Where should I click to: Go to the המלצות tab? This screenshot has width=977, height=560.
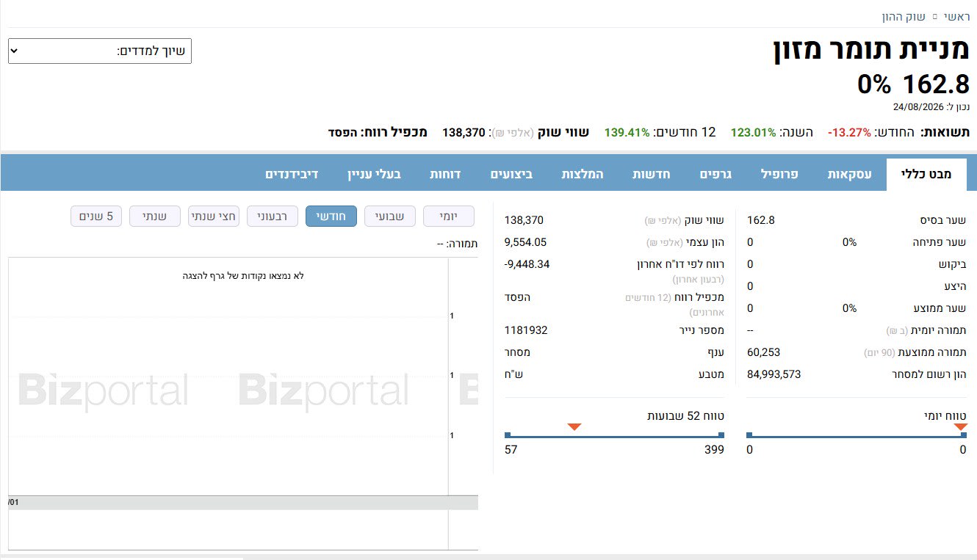583,174
